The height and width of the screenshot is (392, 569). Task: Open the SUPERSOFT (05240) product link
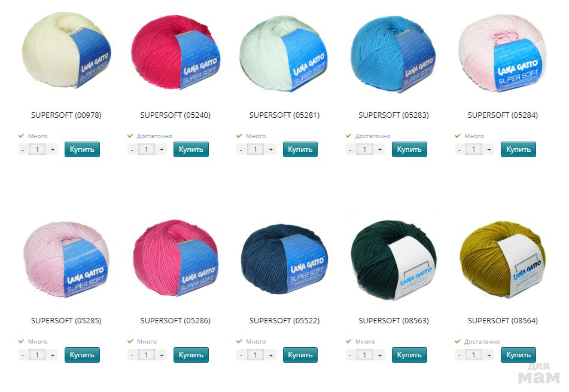(x=175, y=115)
